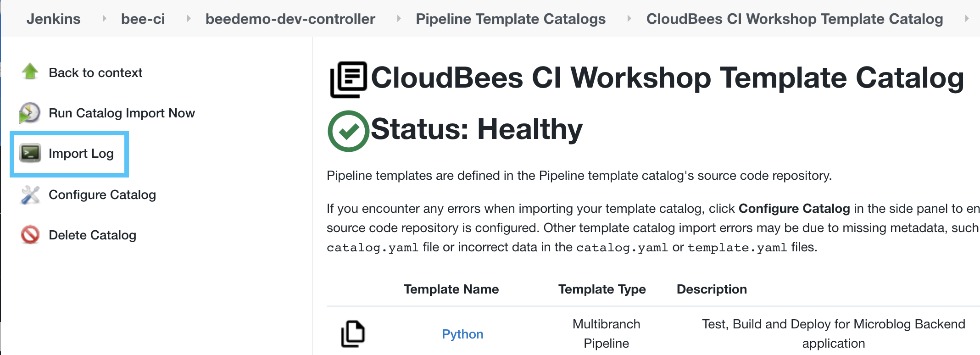980x355 pixels.
Task: Click the Template Type column header
Action: [x=601, y=289]
